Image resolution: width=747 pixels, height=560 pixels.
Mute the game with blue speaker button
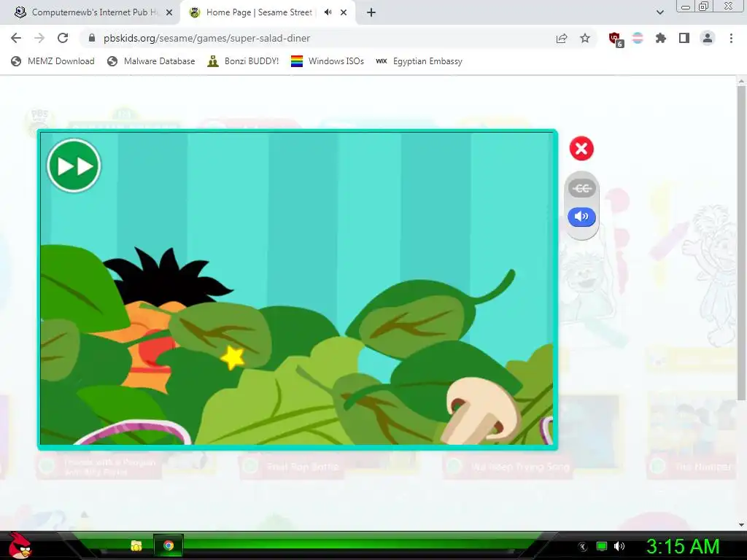[x=581, y=217]
